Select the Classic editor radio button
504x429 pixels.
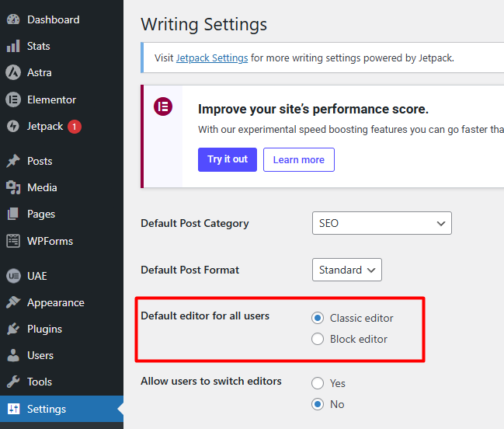318,318
